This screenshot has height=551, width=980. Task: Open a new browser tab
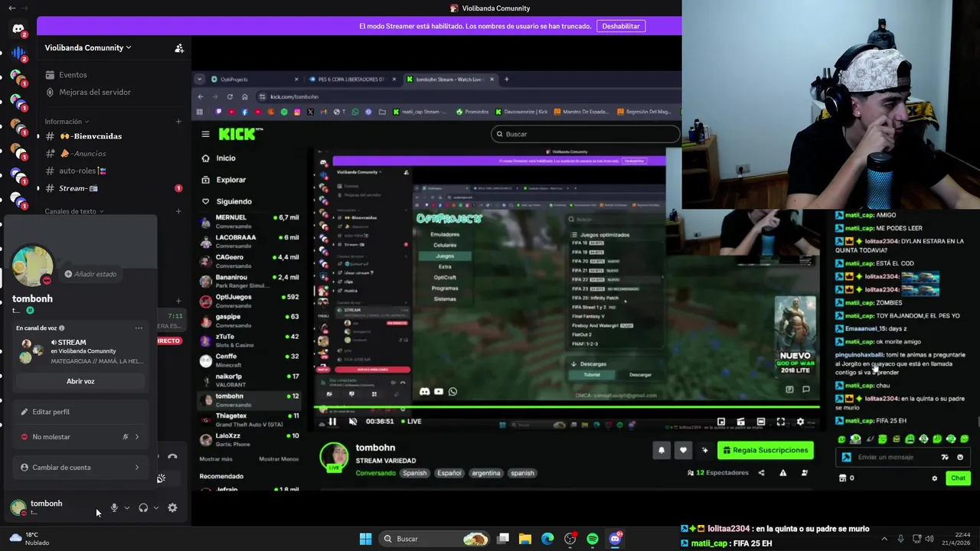pos(506,79)
